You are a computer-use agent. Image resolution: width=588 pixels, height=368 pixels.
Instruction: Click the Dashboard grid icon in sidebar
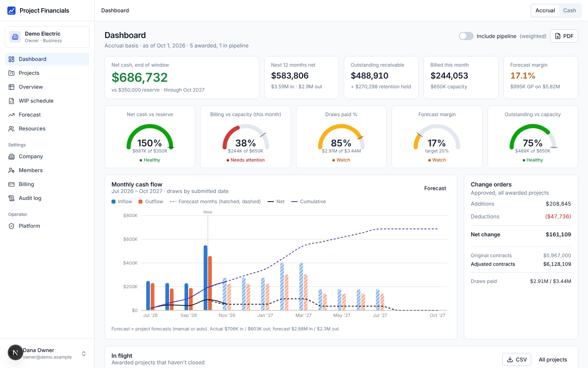click(x=11, y=59)
